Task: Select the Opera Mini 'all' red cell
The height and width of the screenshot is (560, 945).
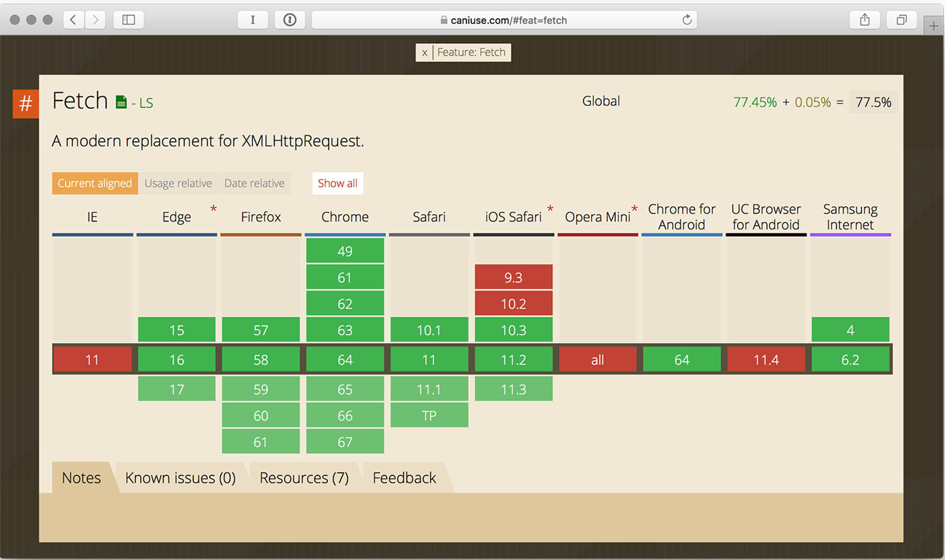Action: 598,359
